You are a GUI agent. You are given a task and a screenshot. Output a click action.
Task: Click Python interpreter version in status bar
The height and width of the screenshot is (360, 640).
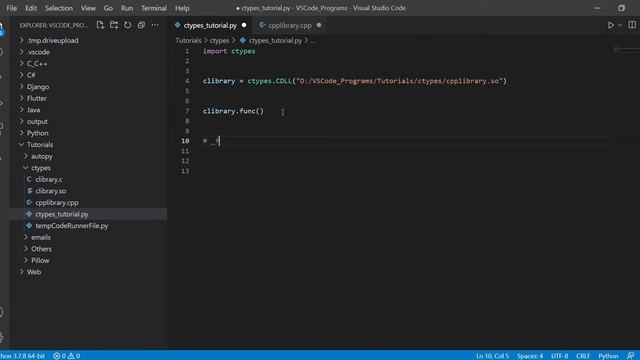click(22, 356)
